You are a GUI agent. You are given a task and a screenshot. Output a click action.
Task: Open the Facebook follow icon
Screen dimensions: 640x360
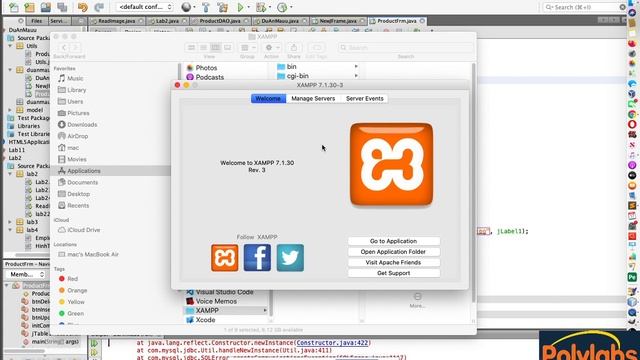coord(257,258)
